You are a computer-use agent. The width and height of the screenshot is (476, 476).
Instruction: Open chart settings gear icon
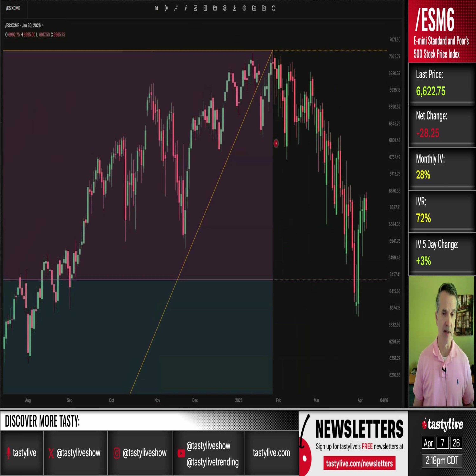click(x=244, y=8)
